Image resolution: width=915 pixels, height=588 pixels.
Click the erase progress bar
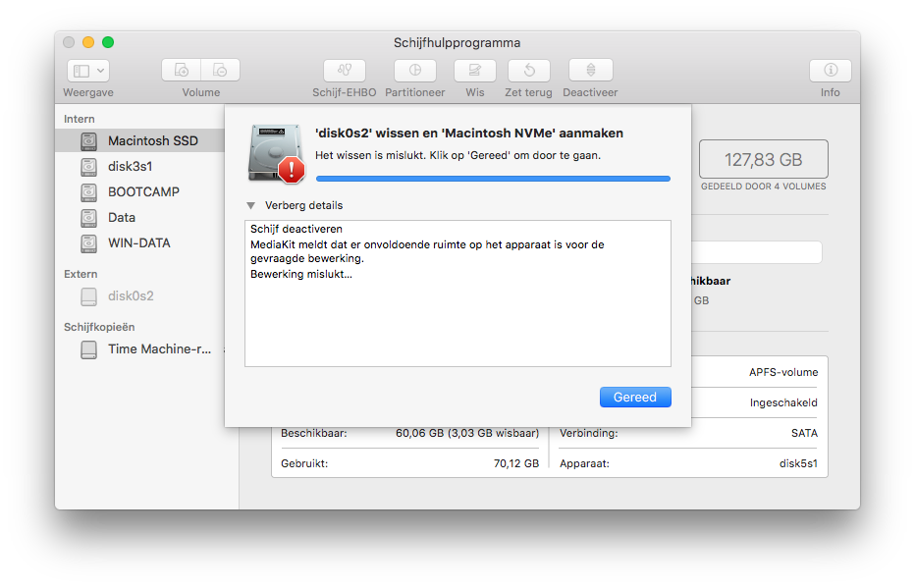pyautogui.click(x=493, y=179)
